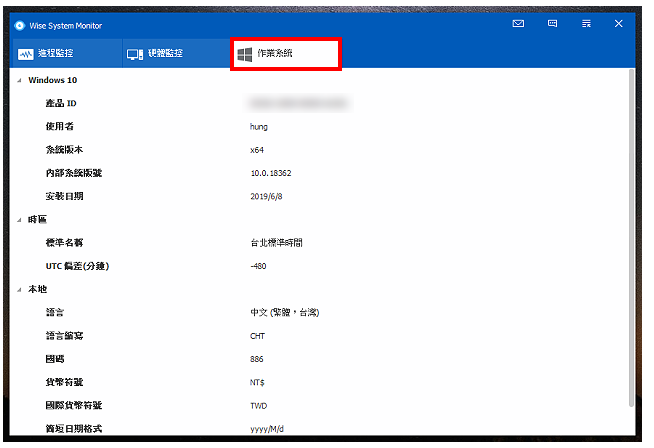Click the vertical scrollbar of the list

[x=631, y=238]
